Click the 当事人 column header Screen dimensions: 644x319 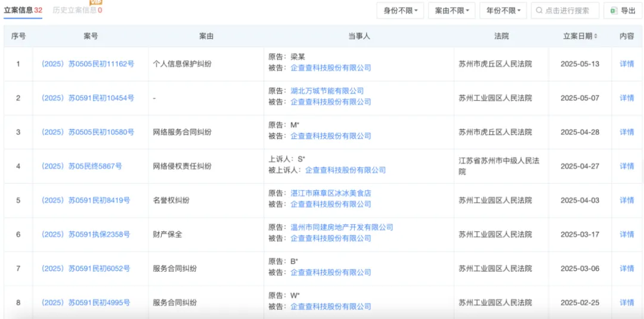coord(358,36)
